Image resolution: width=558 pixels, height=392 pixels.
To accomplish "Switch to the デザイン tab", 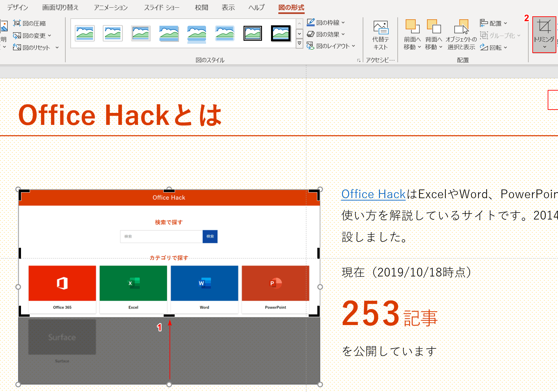I will coord(18,7).
